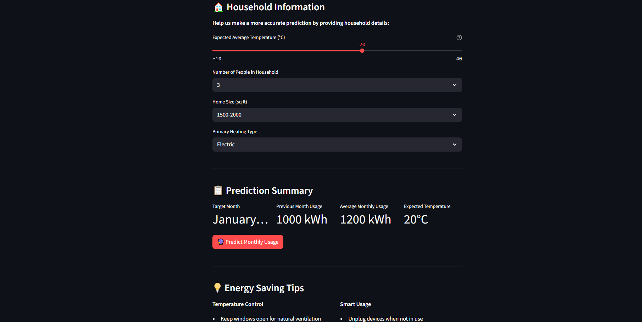The image size is (644, 322).
Task: Click the 1200 kWh average monthly value
Action: (366, 220)
